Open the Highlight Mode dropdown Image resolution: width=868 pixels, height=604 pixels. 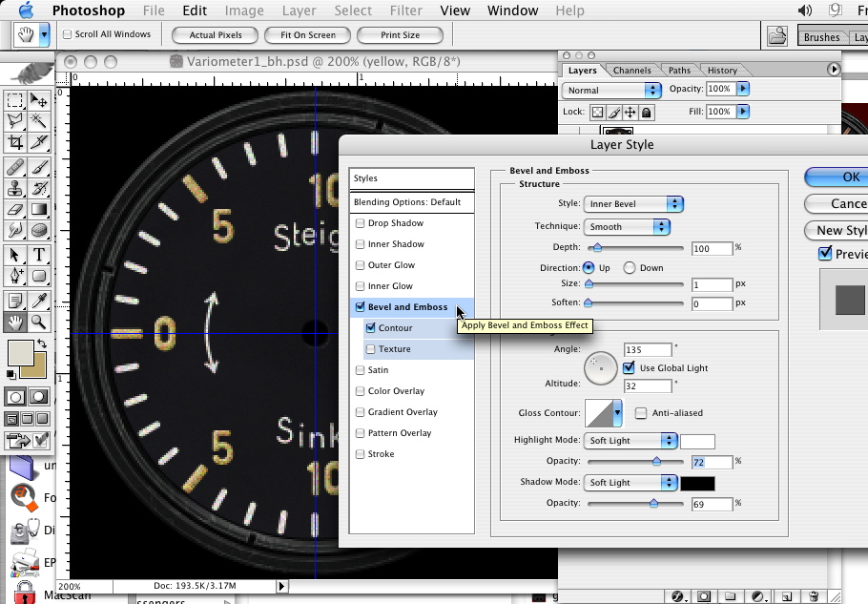pos(630,441)
